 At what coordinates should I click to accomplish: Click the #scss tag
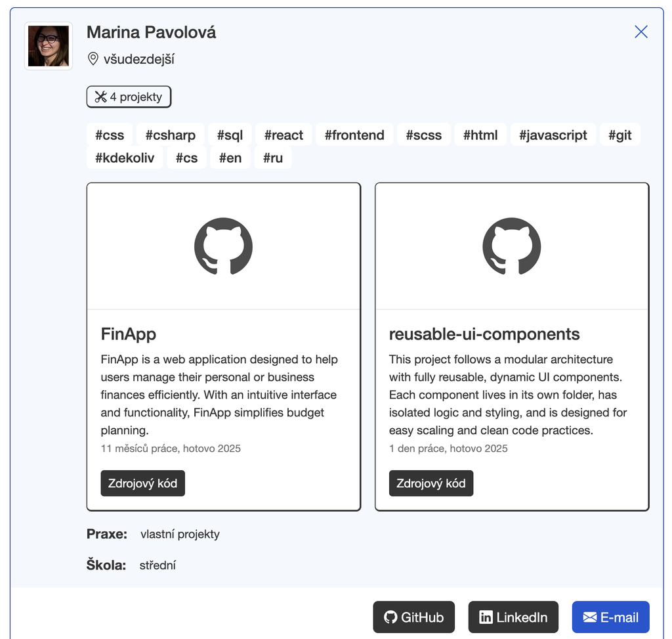point(423,135)
